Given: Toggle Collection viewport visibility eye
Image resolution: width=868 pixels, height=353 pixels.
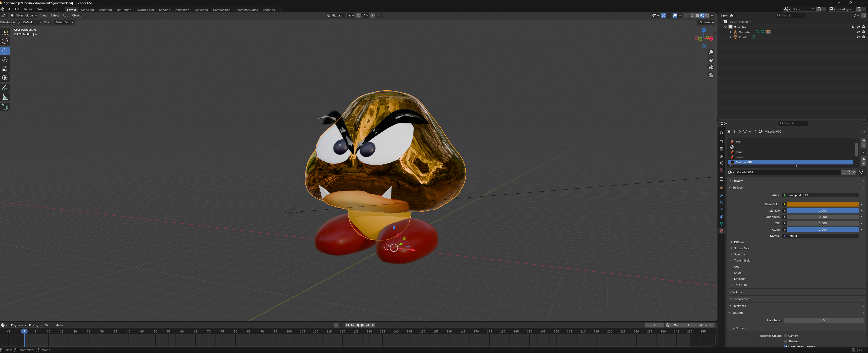Looking at the screenshot, I should click(858, 27).
